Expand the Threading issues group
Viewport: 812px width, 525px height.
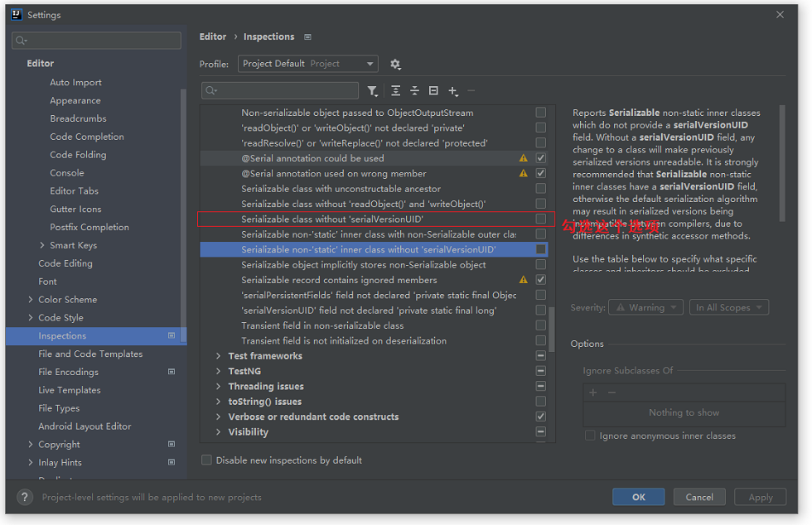pos(218,386)
